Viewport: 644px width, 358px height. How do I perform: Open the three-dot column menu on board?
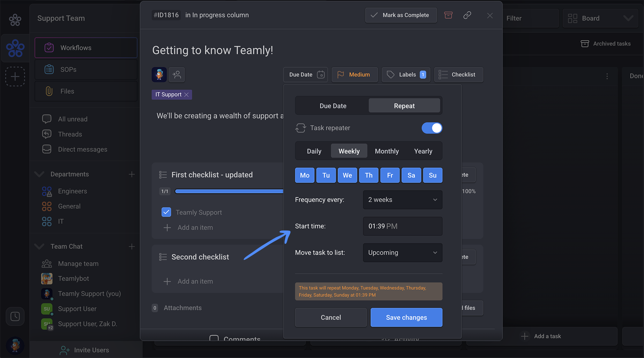607,76
